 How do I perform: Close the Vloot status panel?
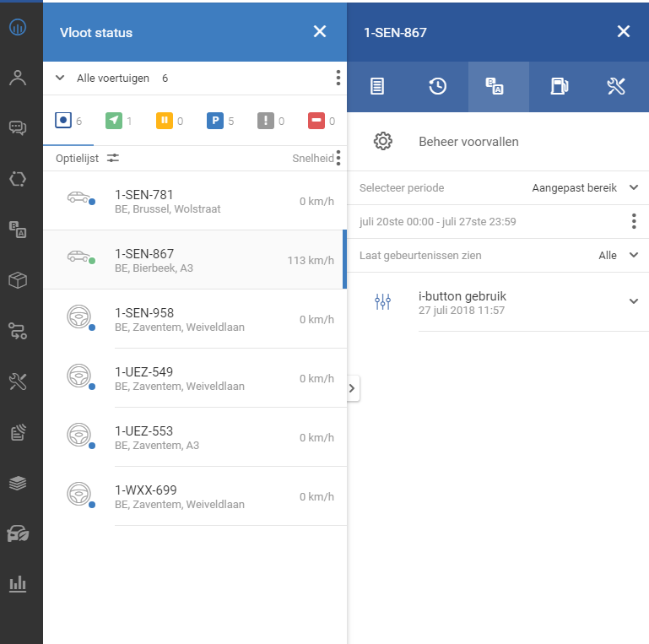(x=320, y=31)
